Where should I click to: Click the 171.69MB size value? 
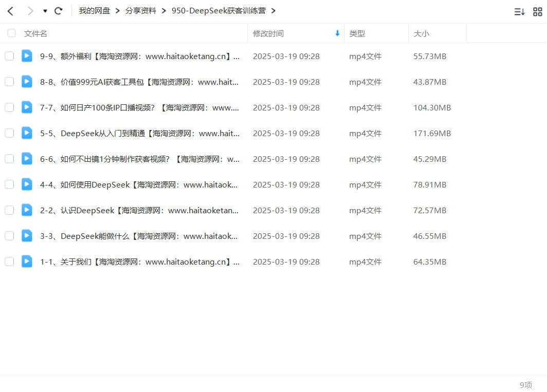click(x=432, y=133)
